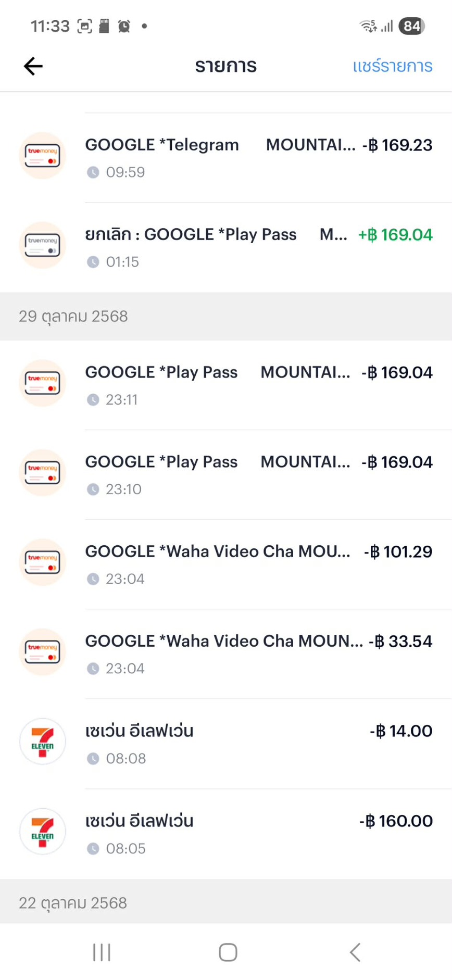Screen dimensions: 452x980
Task: Tap TrueMoney card icon beside Telegram charge
Action: point(42,156)
